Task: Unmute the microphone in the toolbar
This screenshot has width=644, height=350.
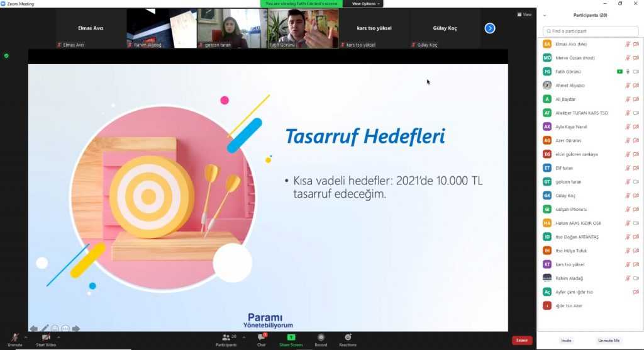Action: point(14,338)
